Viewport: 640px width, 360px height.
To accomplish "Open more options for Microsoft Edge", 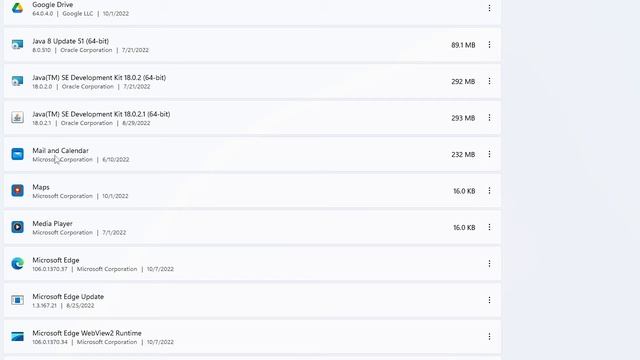I will point(489,264).
